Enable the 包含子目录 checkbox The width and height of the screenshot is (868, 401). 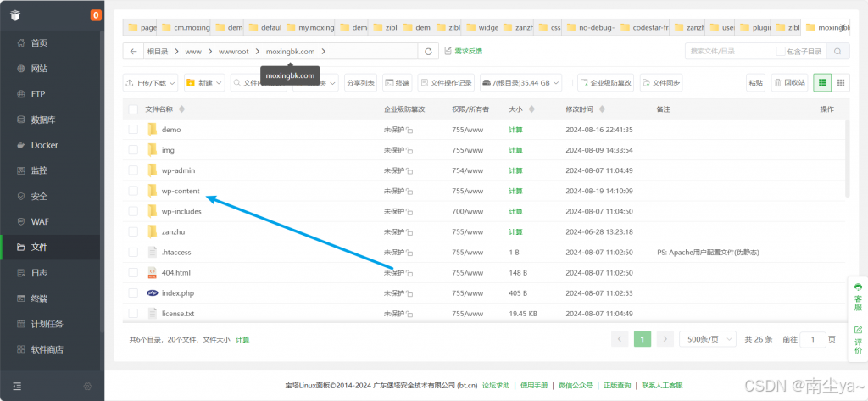[781, 52]
